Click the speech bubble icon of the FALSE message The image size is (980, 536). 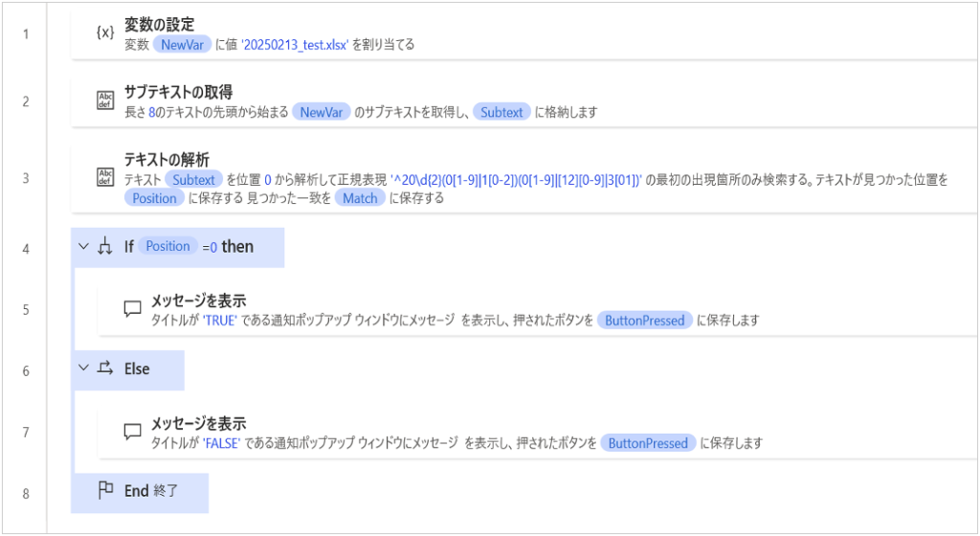click(x=132, y=433)
